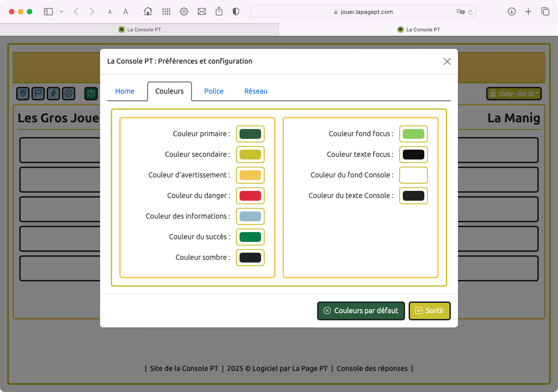Viewport: 558px width, 392px height.
Task: Click the Share icon in Safari toolbar
Action: click(219, 12)
